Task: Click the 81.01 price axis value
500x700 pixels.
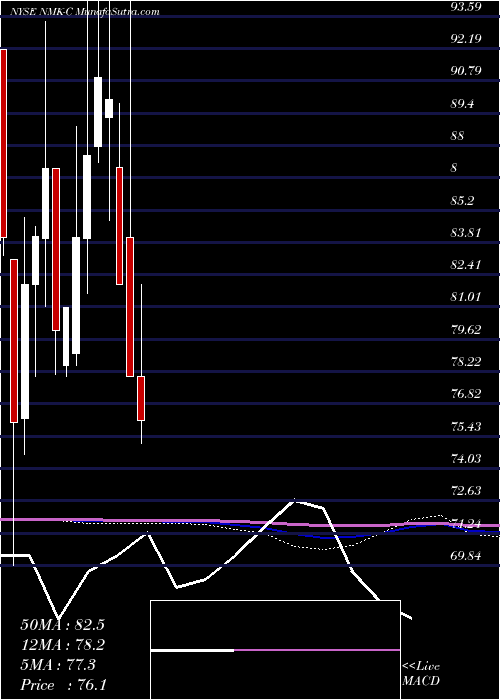Action: [x=465, y=296]
